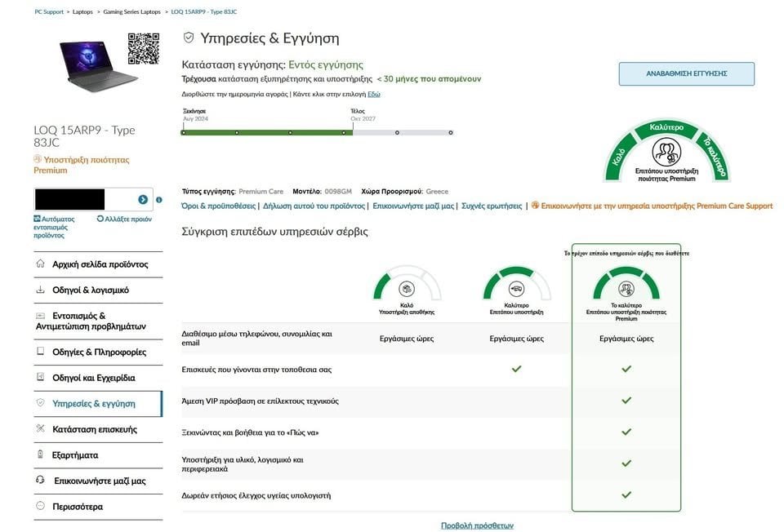Open the Συχνές ερωτήσεις link
Viewport: 784px width, 532px height.
pyautogui.click(x=492, y=206)
